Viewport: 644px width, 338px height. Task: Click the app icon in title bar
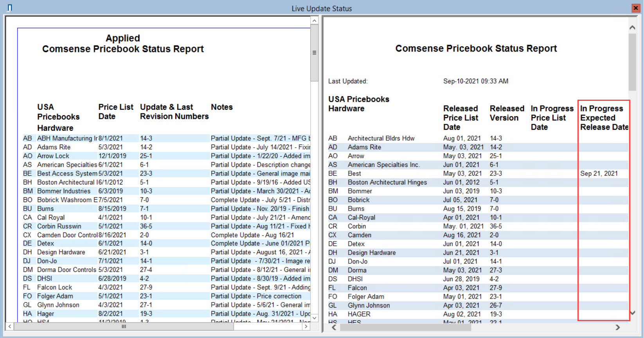[10, 8]
